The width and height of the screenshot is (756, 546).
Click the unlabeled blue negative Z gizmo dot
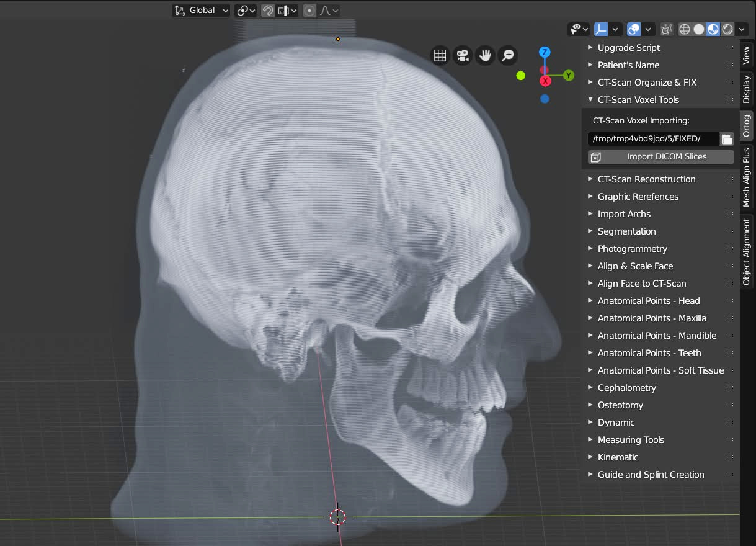545,99
